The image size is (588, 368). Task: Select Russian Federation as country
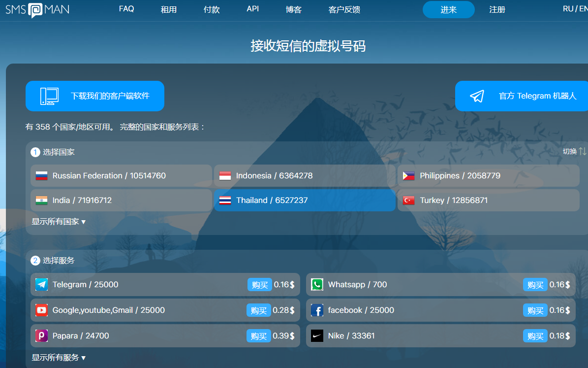[x=121, y=176]
